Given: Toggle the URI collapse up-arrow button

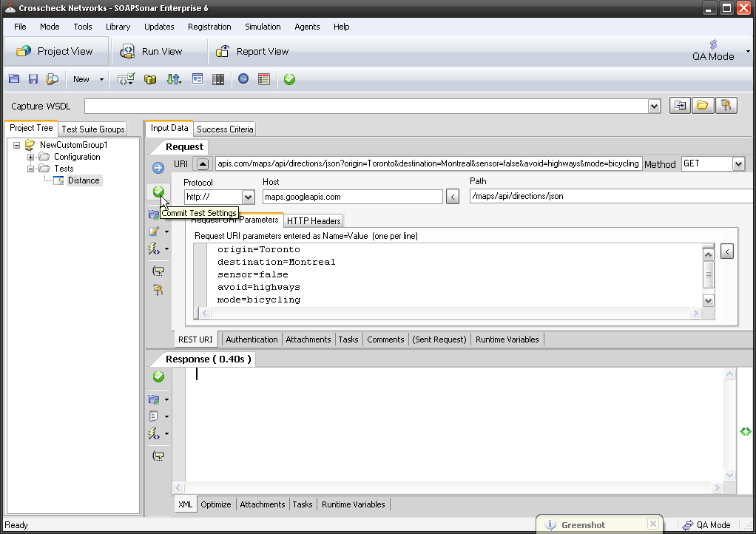Looking at the screenshot, I should (203, 164).
